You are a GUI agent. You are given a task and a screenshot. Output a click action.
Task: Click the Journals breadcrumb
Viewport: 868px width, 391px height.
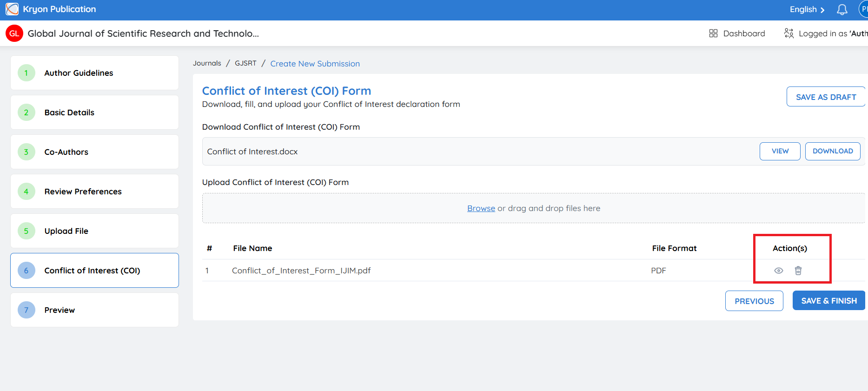207,63
